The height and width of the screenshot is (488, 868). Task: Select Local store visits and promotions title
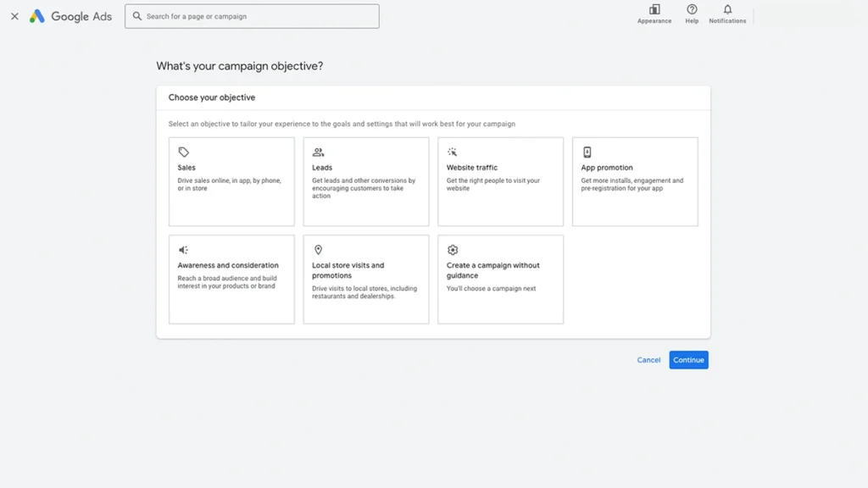[348, 270]
